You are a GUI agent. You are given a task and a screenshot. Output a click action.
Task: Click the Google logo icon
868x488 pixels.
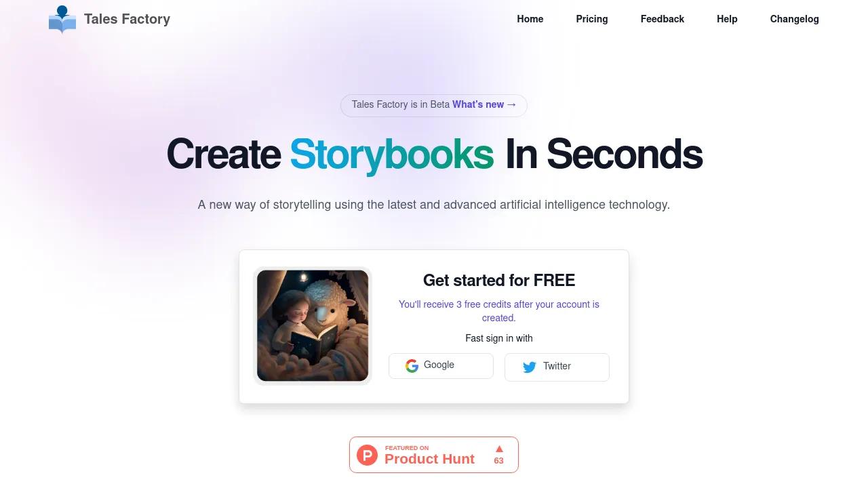click(412, 366)
